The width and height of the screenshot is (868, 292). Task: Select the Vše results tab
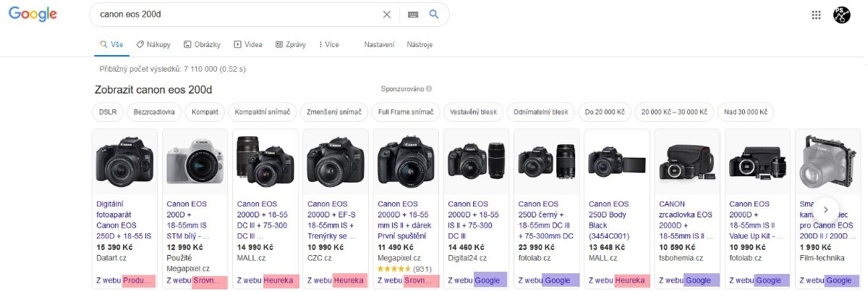pos(111,44)
